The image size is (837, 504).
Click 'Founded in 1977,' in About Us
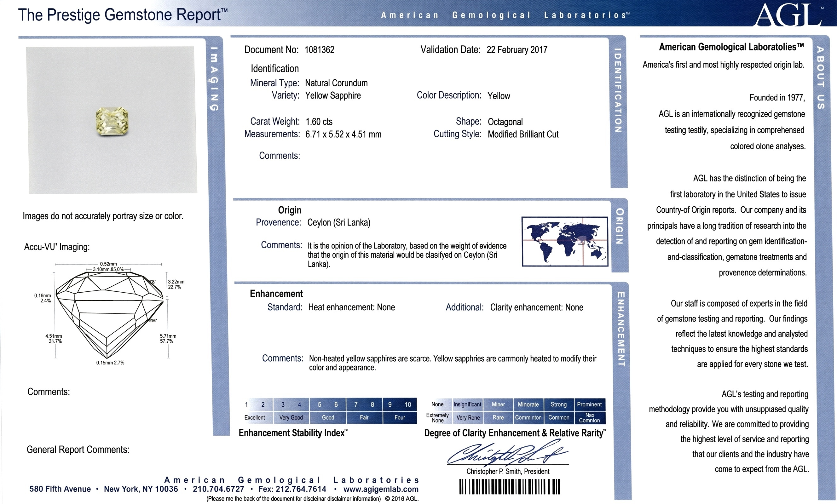tap(777, 98)
